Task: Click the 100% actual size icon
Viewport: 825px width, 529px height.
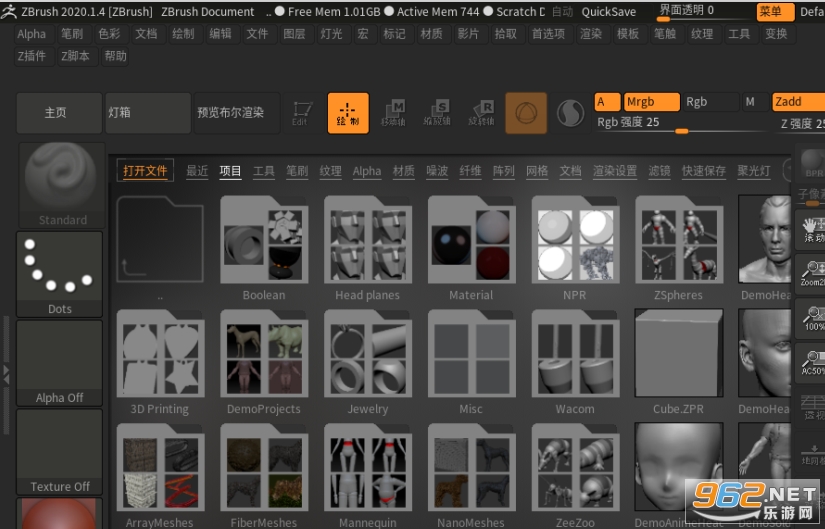Action: coord(812,318)
